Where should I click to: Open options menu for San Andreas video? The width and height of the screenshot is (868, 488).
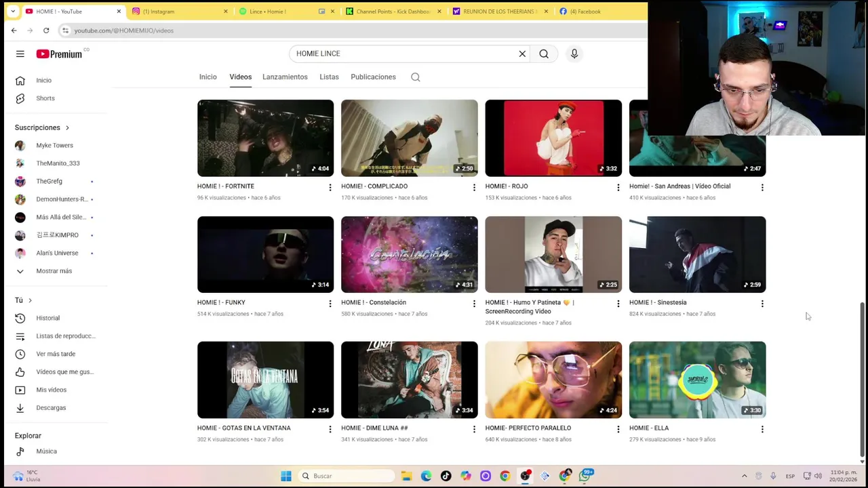[x=762, y=187]
